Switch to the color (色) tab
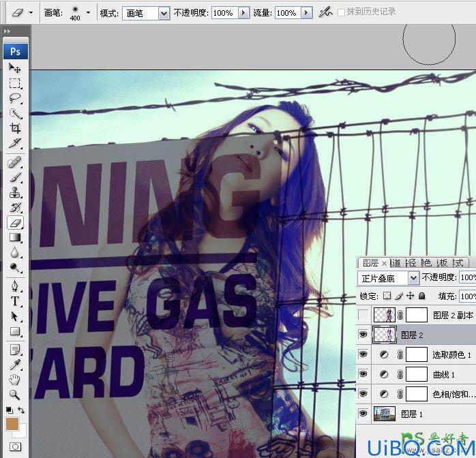This screenshot has height=458, width=476. (x=426, y=262)
